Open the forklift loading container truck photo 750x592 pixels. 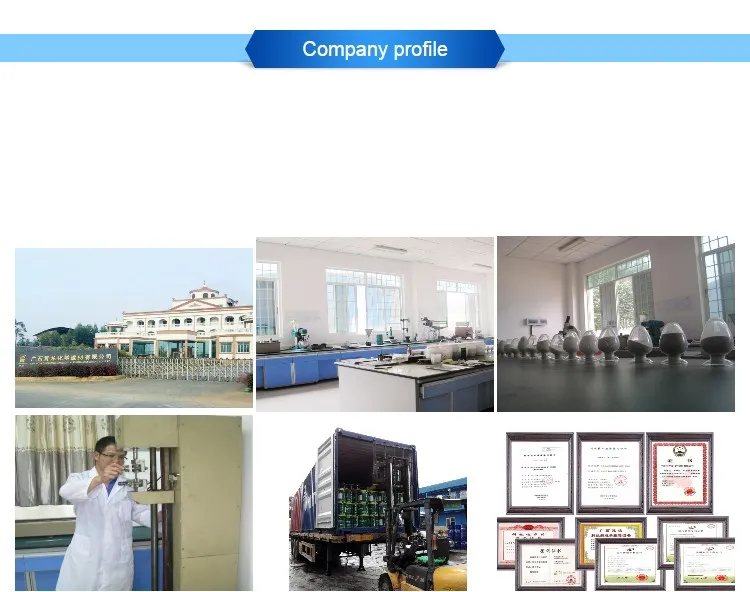pos(378,509)
